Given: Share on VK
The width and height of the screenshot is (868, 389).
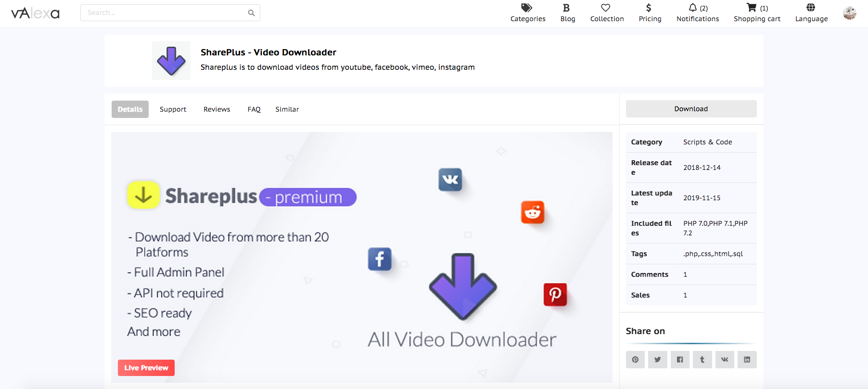Looking at the screenshot, I should click(725, 360).
